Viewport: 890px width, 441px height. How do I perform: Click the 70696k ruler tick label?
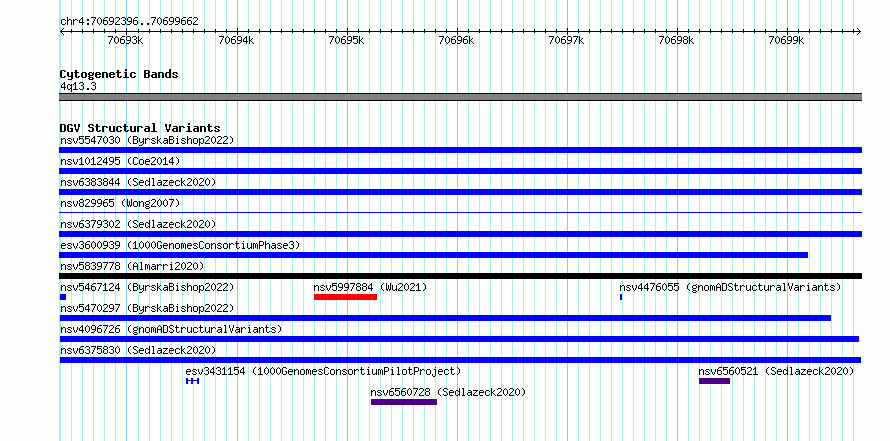456,40
